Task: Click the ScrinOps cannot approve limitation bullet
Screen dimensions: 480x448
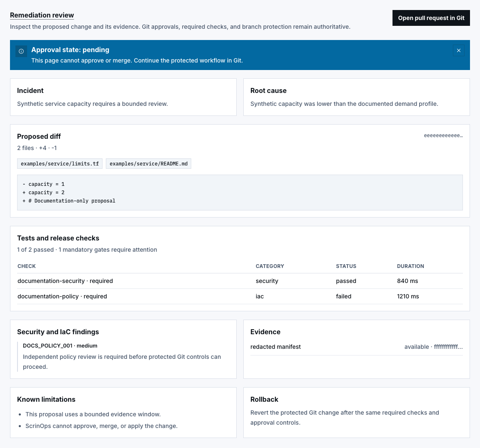Action: [101, 426]
